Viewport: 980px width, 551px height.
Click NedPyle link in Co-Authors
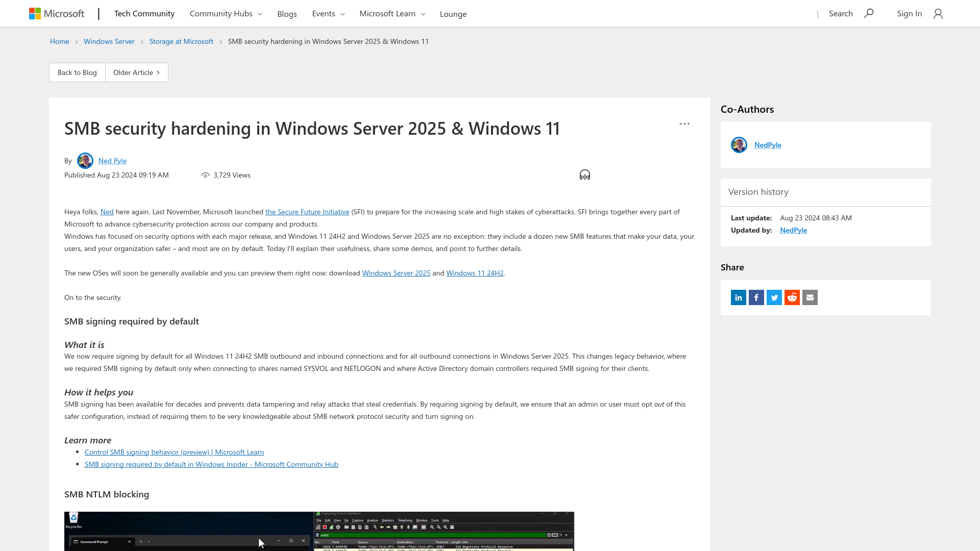coord(768,145)
